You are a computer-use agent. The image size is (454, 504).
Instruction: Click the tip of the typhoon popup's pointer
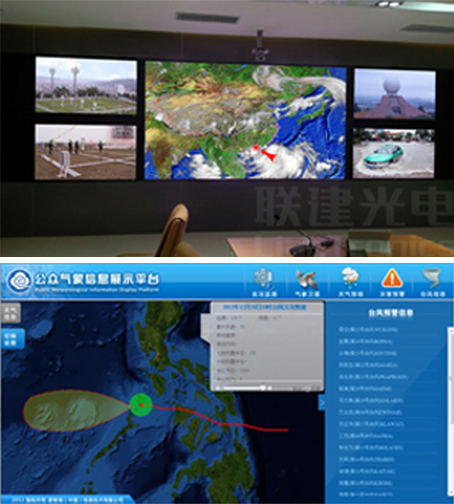click(x=202, y=326)
